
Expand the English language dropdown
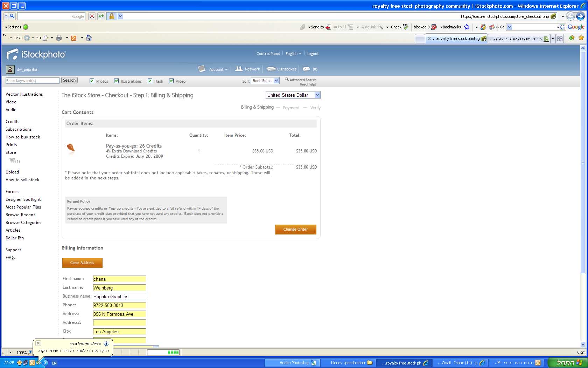(293, 54)
